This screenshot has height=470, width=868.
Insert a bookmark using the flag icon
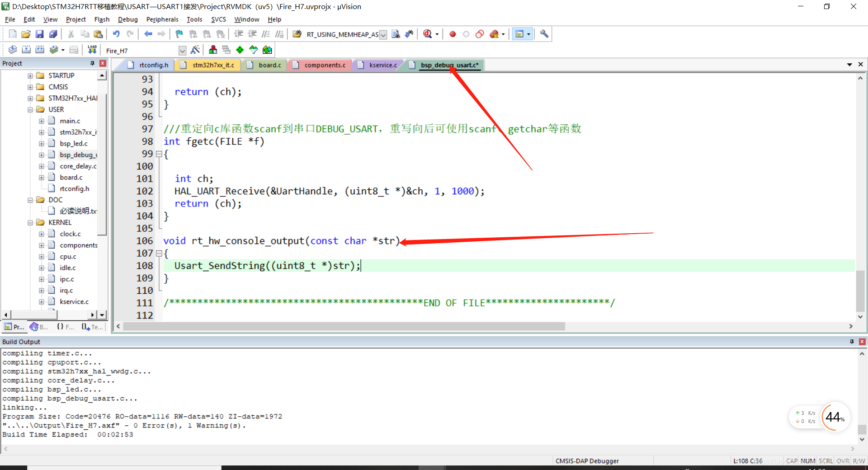(179, 34)
